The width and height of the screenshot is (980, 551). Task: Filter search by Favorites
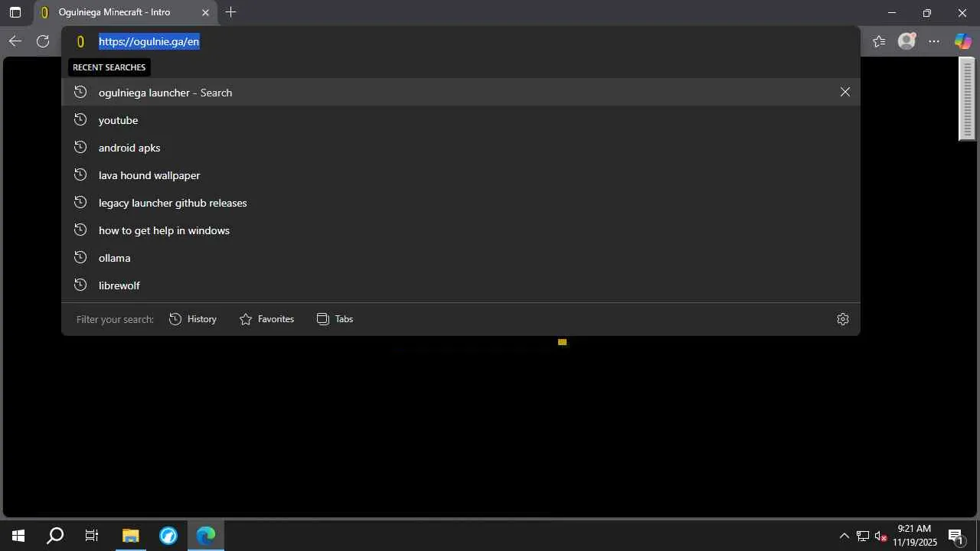266,319
